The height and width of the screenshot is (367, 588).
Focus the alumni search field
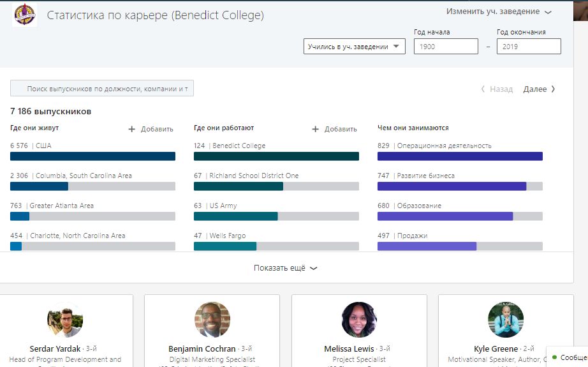102,89
